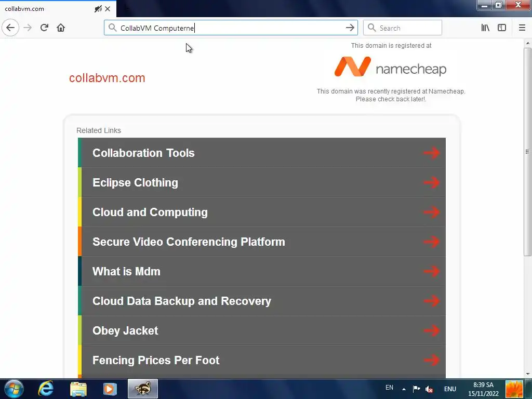
Task: Go back to the previous page
Action: click(x=10, y=28)
